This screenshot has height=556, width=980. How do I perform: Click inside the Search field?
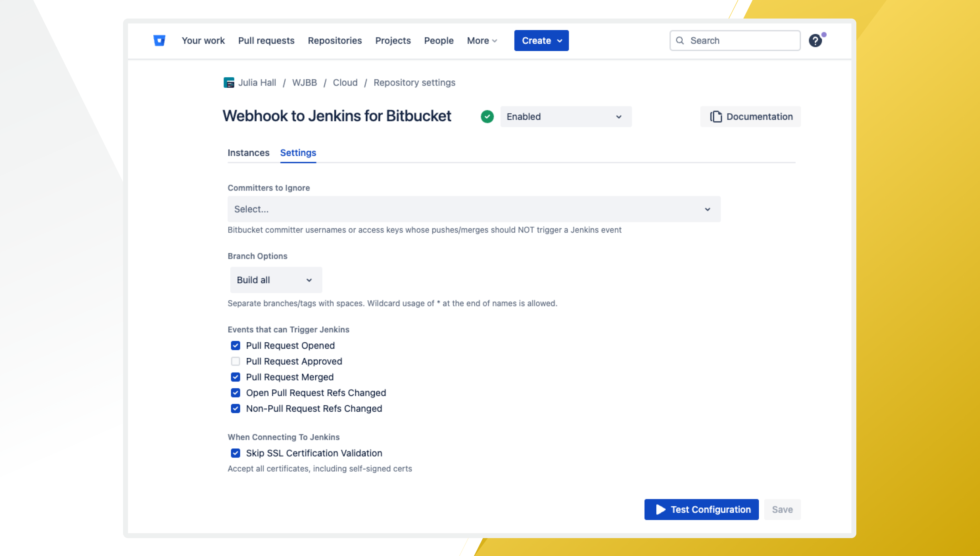(x=734, y=40)
